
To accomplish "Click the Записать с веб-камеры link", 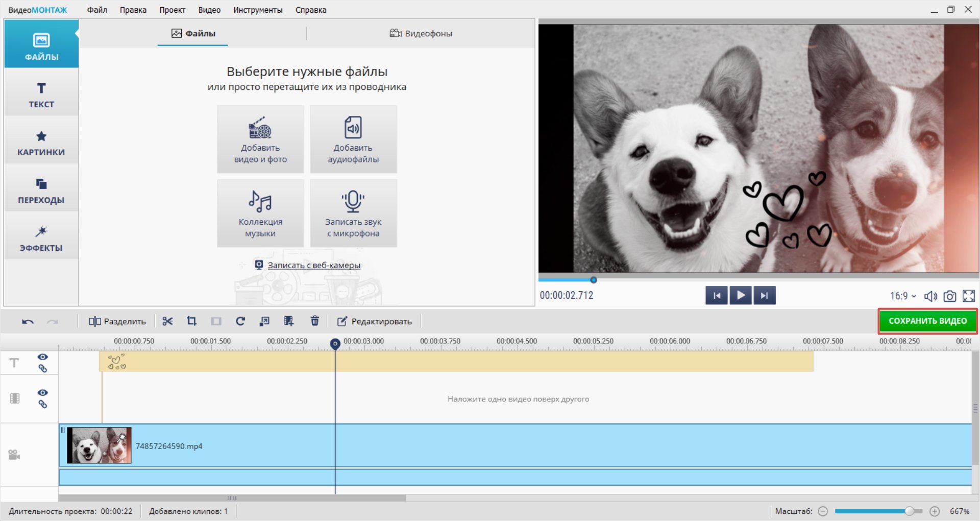I will (x=313, y=266).
